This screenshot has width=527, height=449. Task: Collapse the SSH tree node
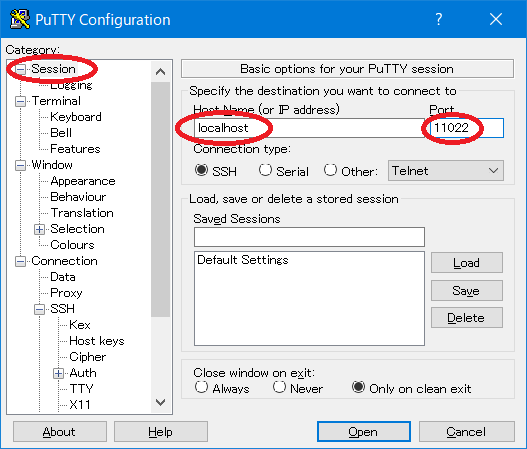pyautogui.click(x=39, y=309)
